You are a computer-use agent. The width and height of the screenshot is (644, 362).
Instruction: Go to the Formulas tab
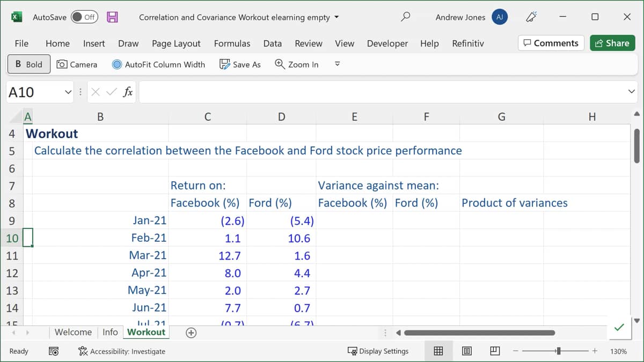pos(232,43)
